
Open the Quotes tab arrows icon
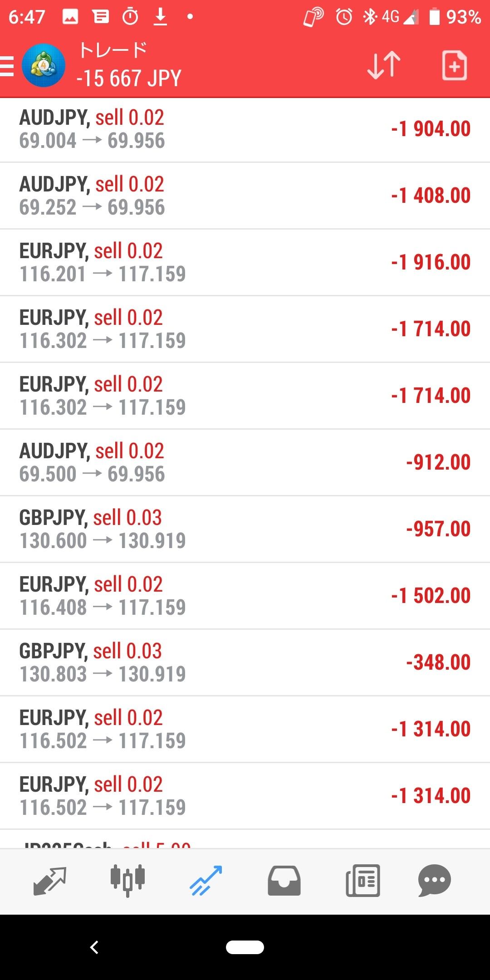(50, 881)
